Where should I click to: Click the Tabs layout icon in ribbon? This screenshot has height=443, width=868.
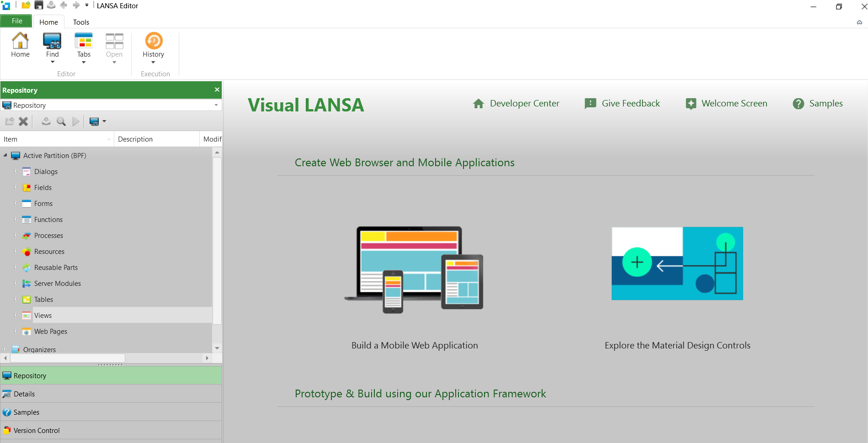(x=84, y=41)
